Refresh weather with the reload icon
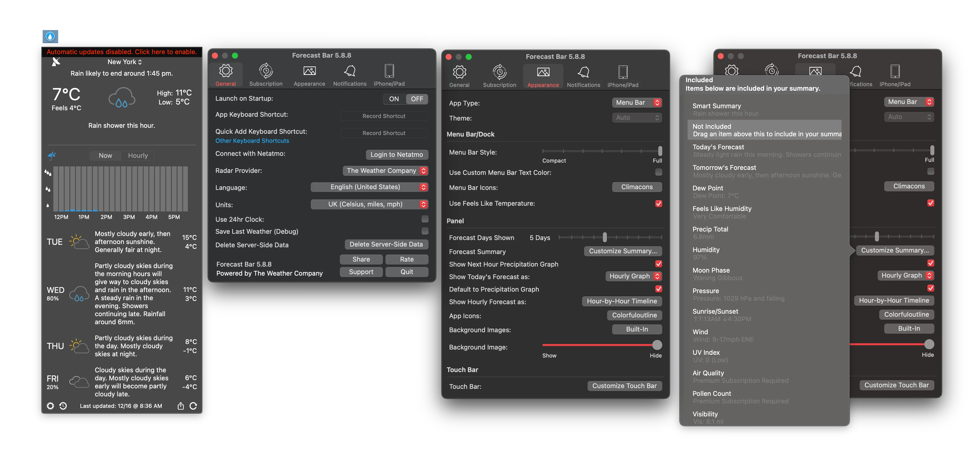Screen dimensions: 980x457 194,406
